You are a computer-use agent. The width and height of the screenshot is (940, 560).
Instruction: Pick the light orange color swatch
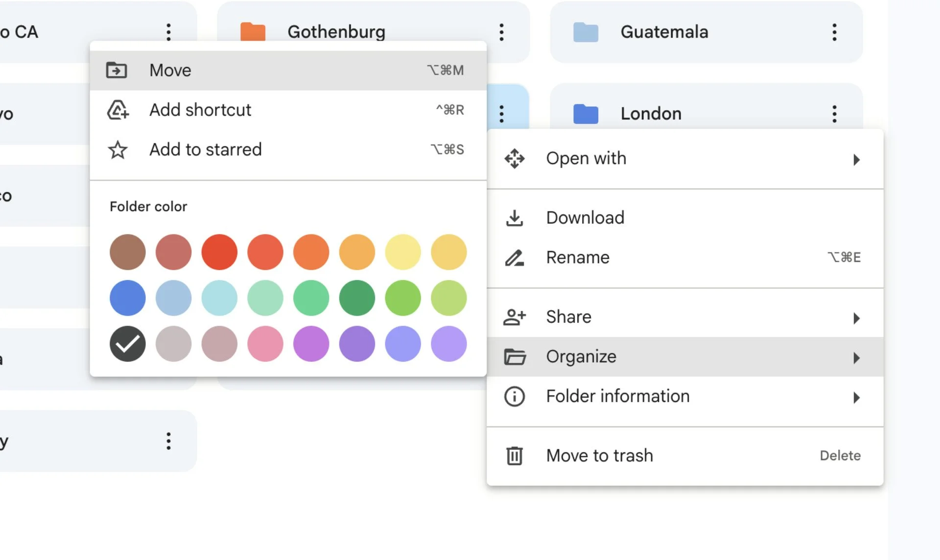(x=357, y=252)
